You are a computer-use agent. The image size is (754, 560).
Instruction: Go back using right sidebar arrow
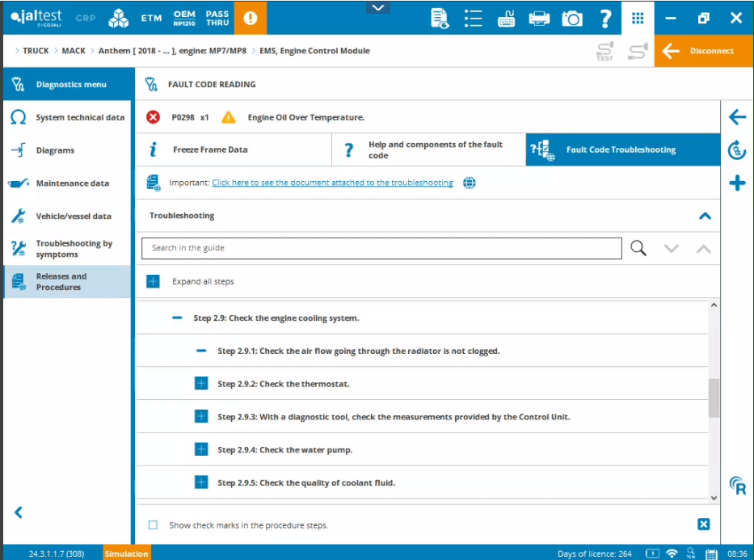click(x=737, y=117)
